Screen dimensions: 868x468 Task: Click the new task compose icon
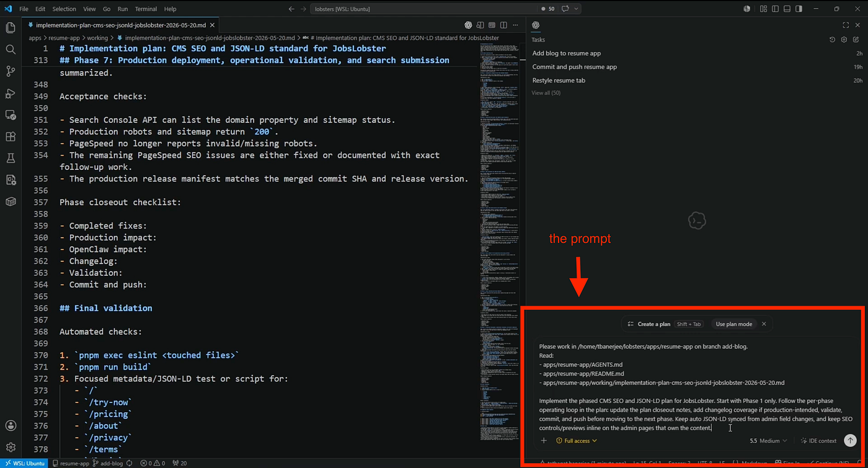pos(856,40)
